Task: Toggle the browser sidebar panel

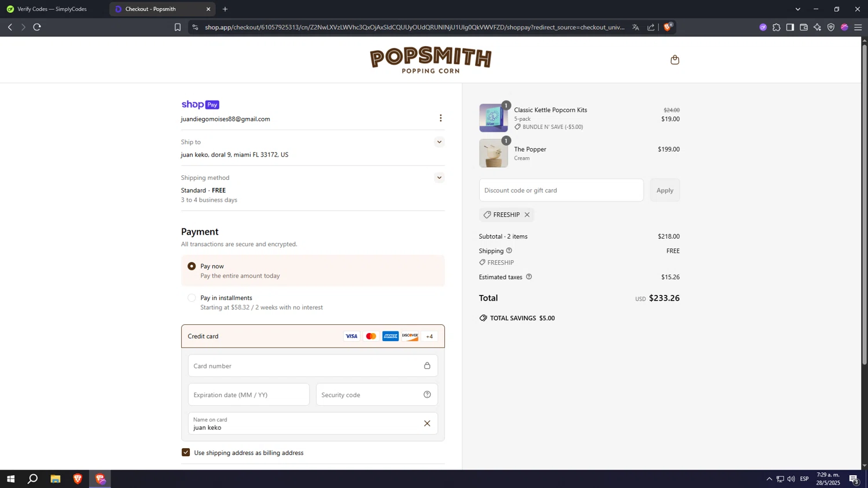Action: (790, 27)
